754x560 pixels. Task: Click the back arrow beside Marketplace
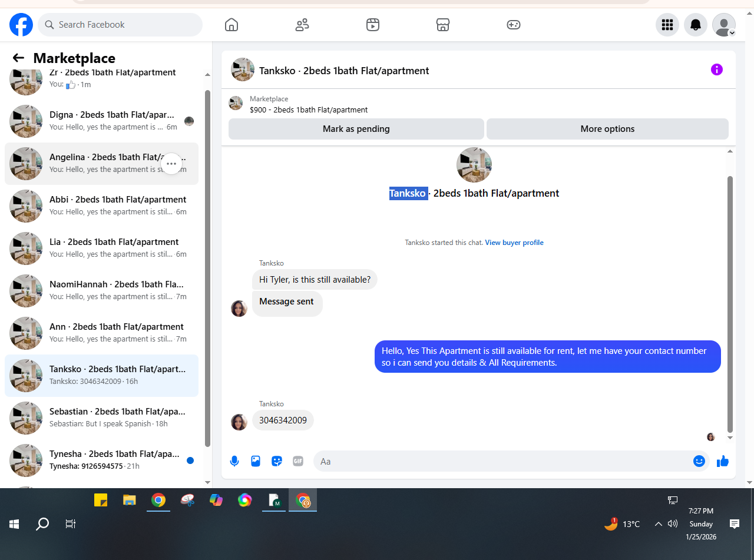click(x=18, y=58)
